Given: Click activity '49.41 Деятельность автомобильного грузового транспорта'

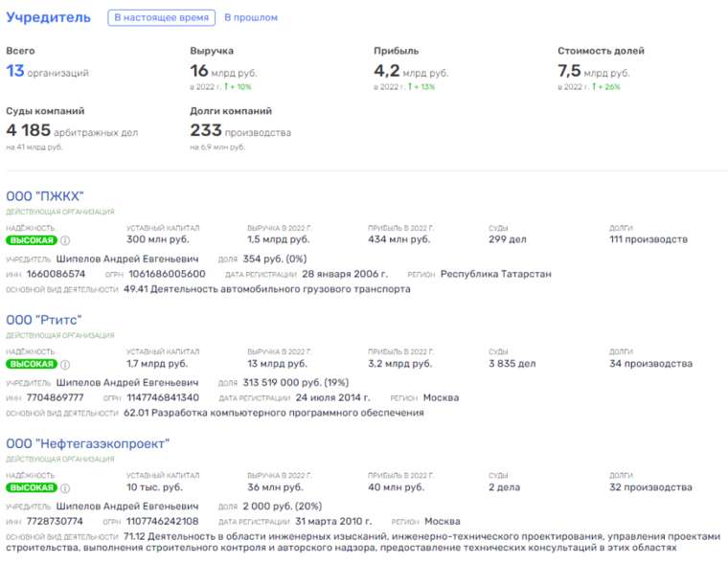Looking at the screenshot, I should click(267, 289).
